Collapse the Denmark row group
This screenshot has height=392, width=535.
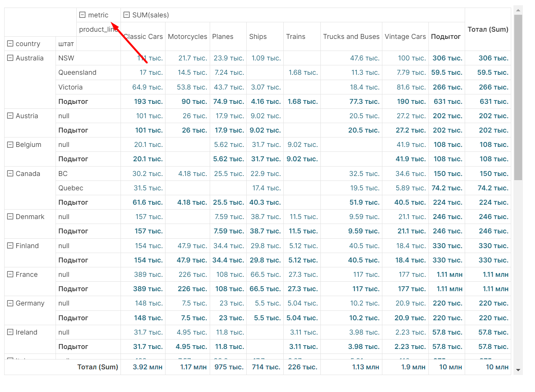point(10,216)
